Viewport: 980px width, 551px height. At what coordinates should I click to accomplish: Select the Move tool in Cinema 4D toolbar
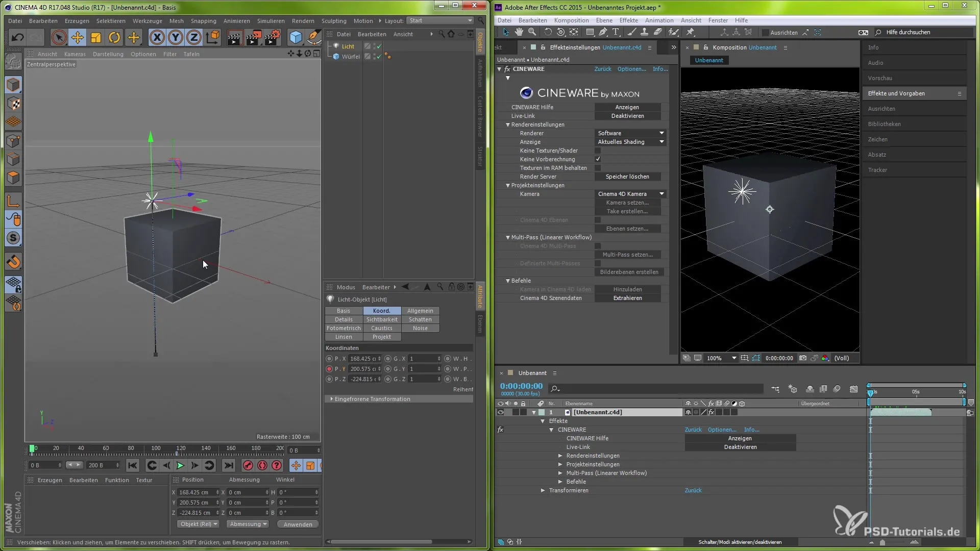point(78,37)
